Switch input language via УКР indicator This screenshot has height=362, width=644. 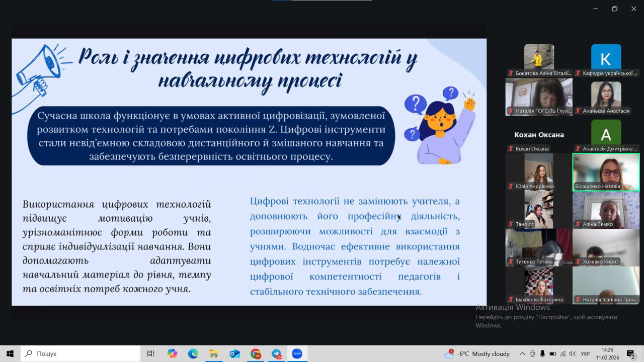point(585,353)
